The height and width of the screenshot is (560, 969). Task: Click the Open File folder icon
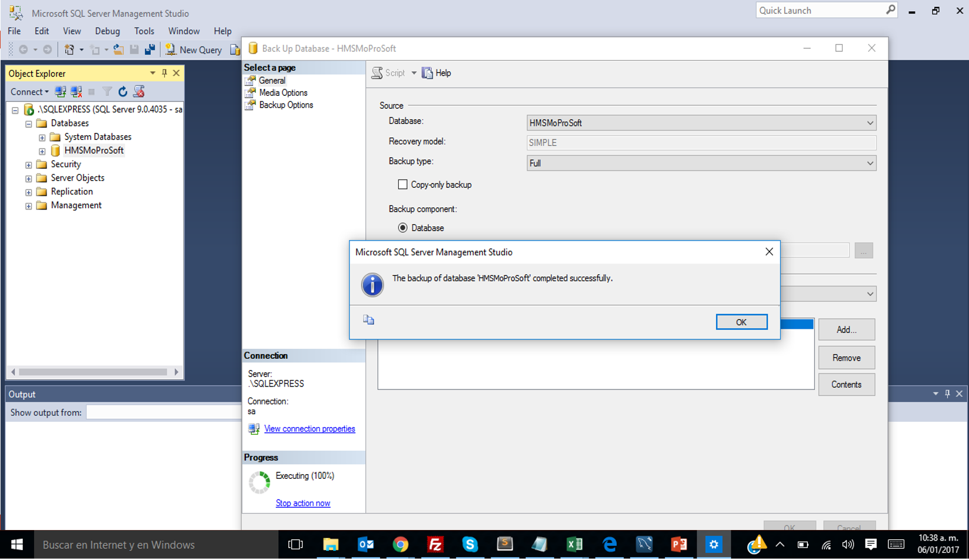pyautogui.click(x=118, y=50)
